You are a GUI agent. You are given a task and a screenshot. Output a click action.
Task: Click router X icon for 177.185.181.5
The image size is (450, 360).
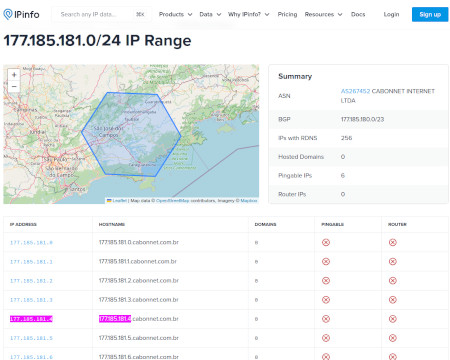click(x=393, y=338)
